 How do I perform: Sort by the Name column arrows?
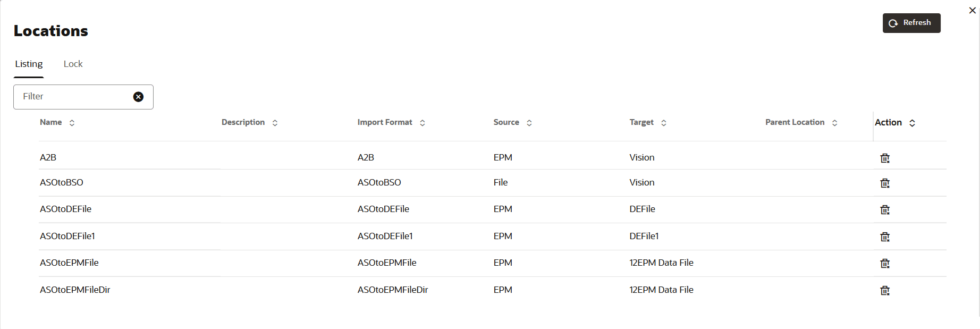(72, 123)
